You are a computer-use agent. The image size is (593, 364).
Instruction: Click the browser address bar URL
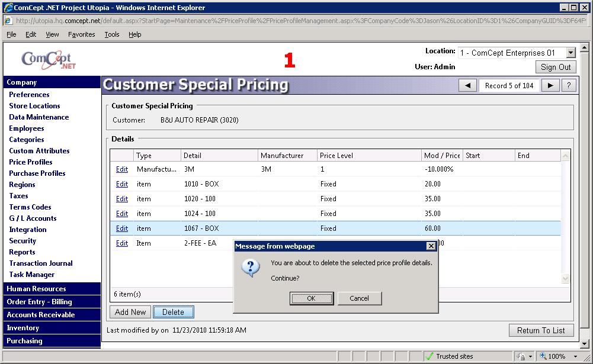click(296, 20)
